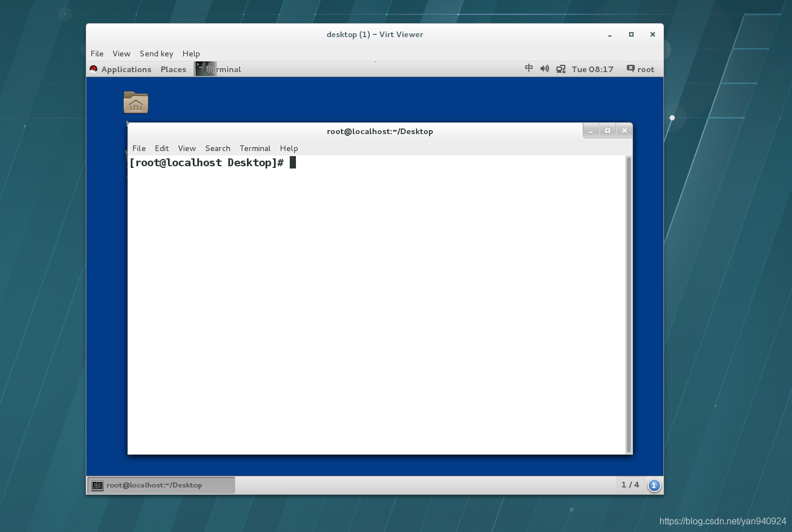Open the Virt Viewer Help menu
792x532 pixels.
[x=191, y=54]
